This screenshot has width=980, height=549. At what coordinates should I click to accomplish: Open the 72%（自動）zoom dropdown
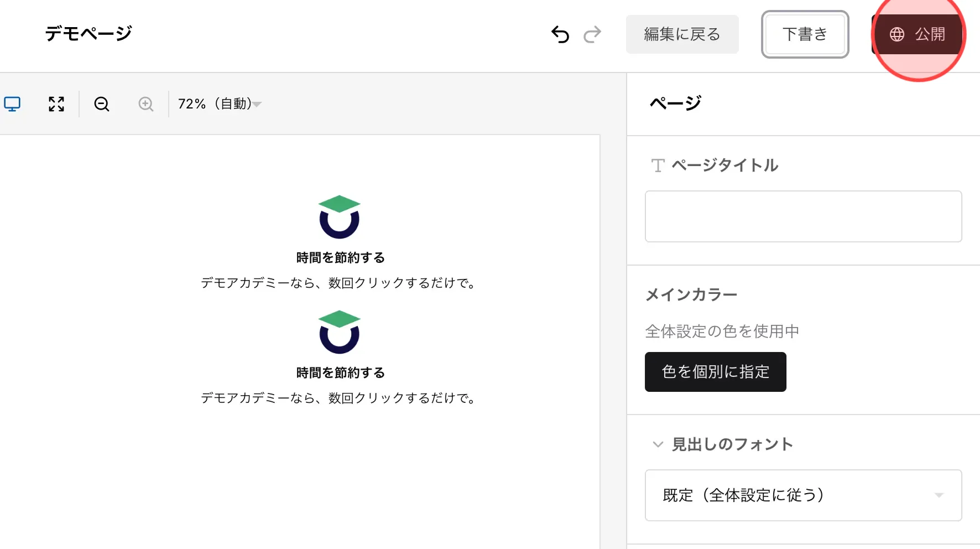coord(220,104)
